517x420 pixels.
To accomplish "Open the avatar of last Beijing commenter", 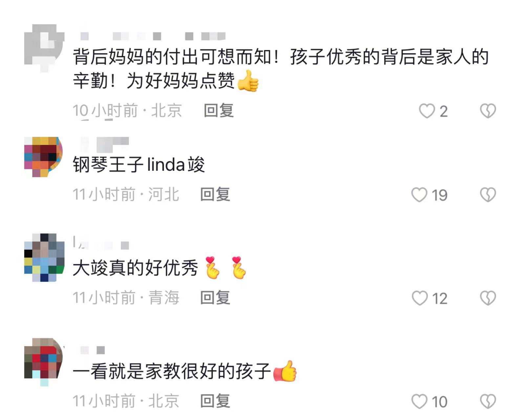I will pos(44,362).
